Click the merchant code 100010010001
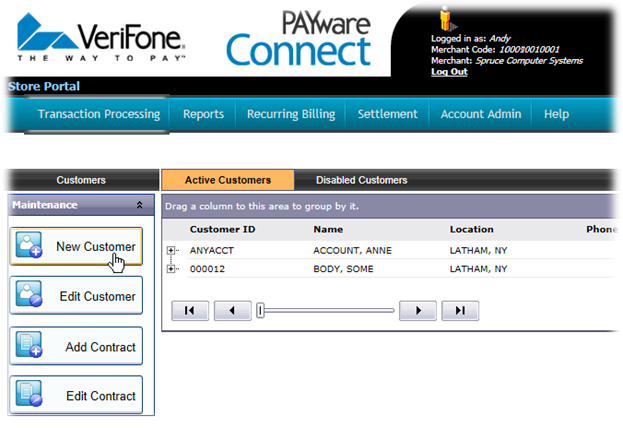 529,50
